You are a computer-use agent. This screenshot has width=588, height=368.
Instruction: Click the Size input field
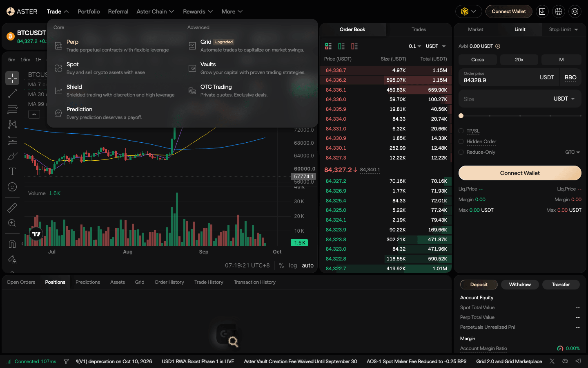click(505, 99)
